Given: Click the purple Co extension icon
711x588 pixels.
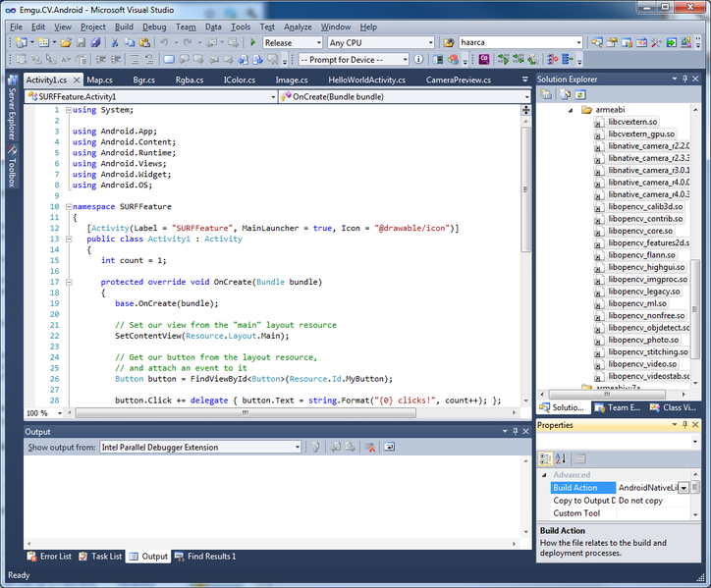Looking at the screenshot, I should (x=484, y=60).
